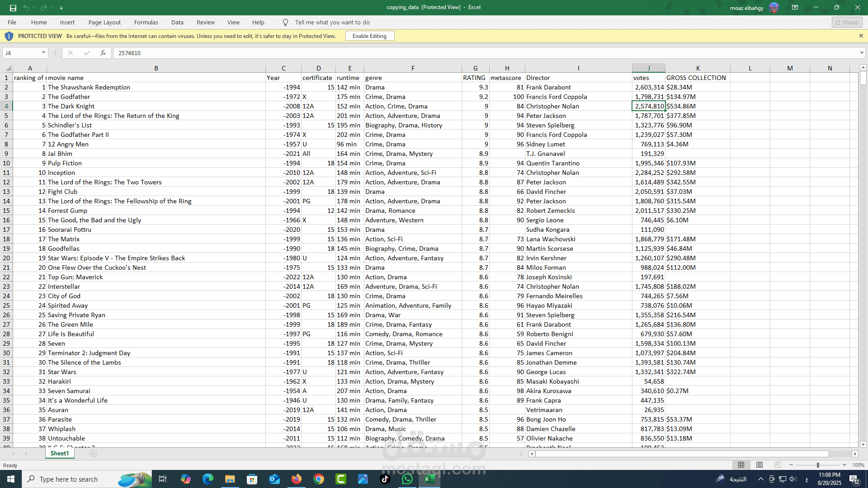
Task: Click the Name Box showing J4
Action: point(22,53)
